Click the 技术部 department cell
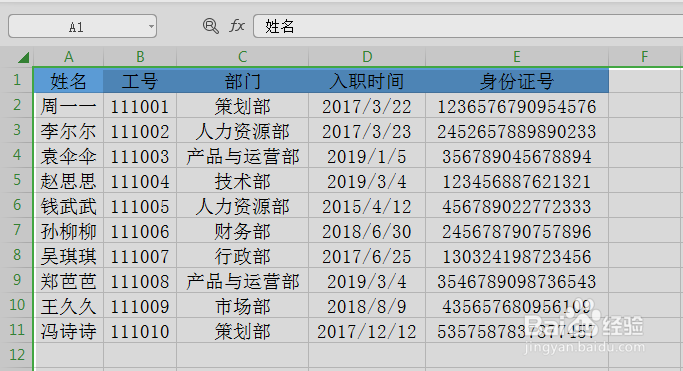This screenshot has width=683, height=371. coord(242,181)
